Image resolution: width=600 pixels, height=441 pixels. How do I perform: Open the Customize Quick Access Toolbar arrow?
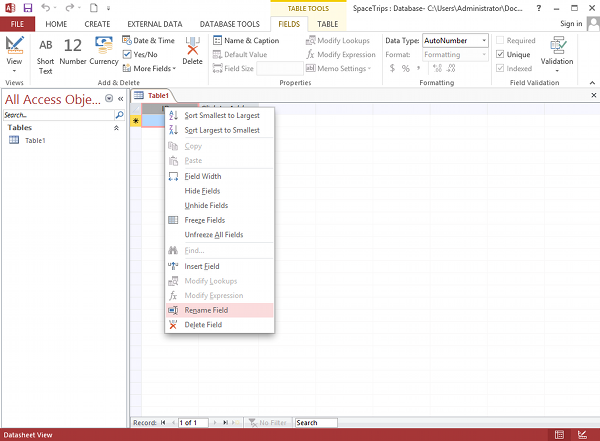[109, 8]
